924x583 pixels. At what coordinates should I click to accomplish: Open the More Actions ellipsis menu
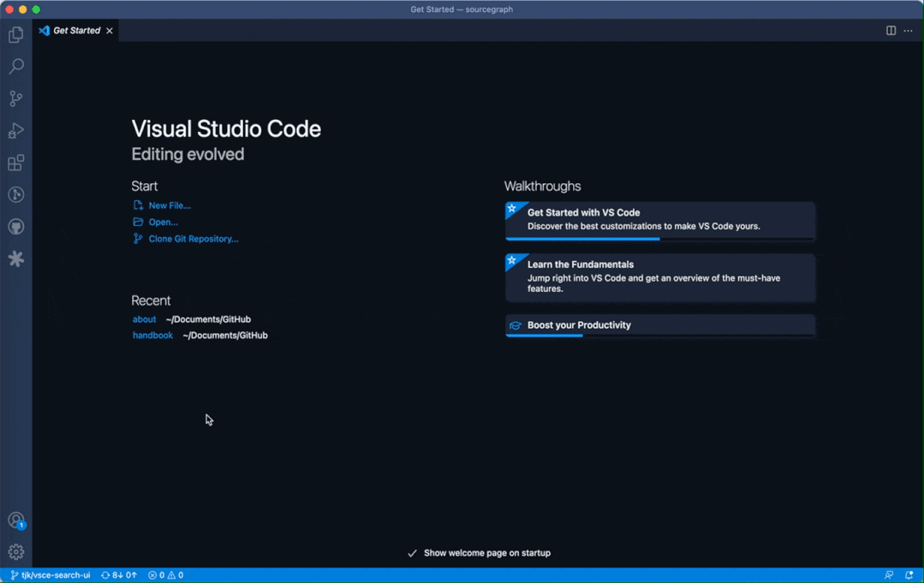[x=908, y=31]
